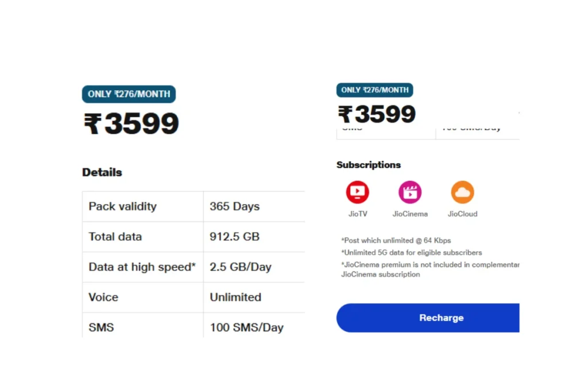Select the orange JioCloud icon
The image size is (588, 392).
(x=462, y=192)
